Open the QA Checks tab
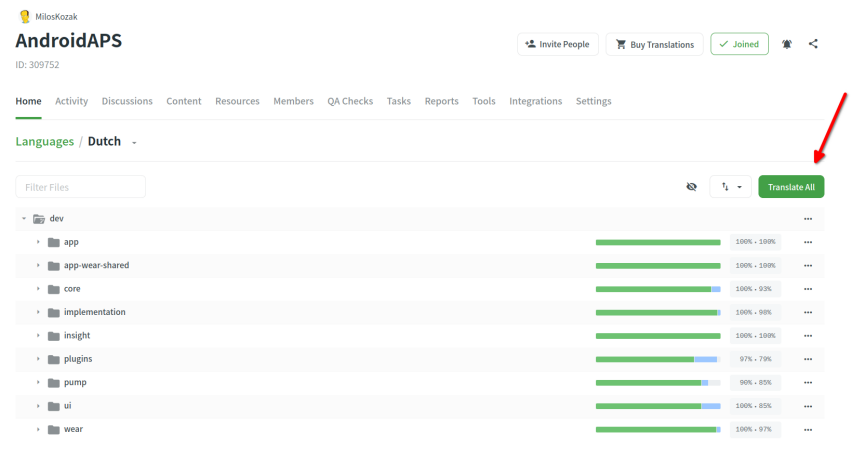The width and height of the screenshot is (852, 460). [350, 101]
